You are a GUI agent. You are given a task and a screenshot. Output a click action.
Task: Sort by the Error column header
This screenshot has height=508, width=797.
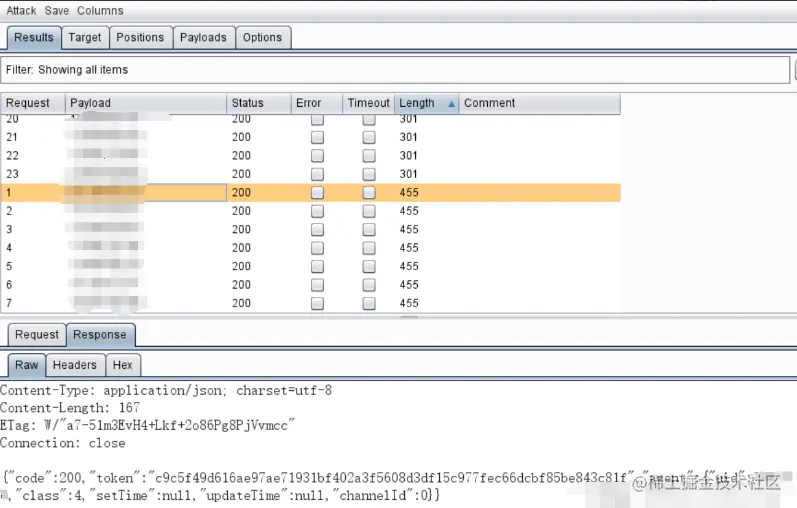(x=317, y=103)
